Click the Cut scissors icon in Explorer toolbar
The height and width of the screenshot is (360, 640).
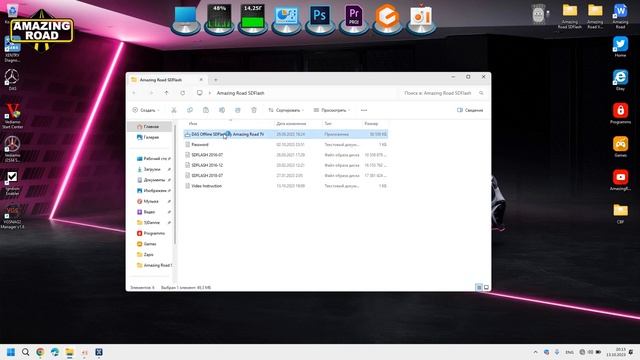173,110
